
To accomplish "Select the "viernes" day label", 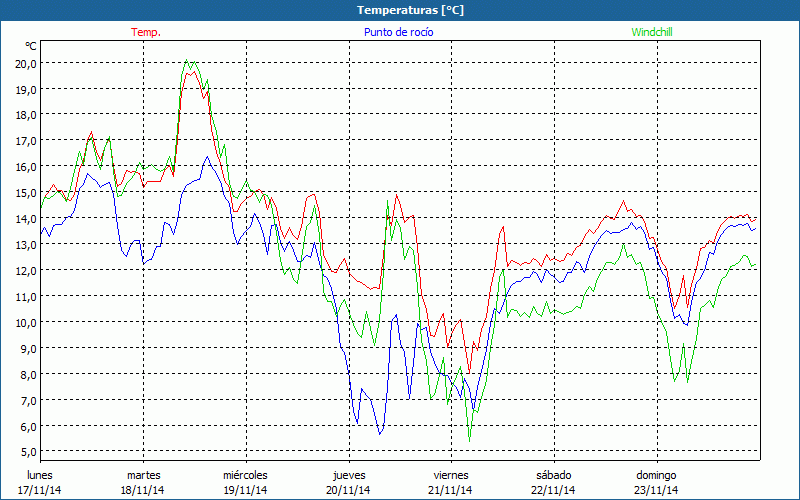I will point(451,475).
